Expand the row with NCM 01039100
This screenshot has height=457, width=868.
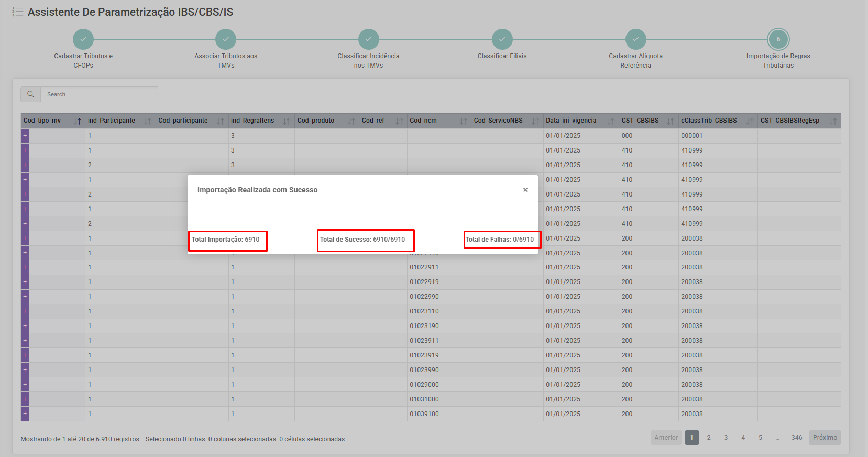point(25,414)
